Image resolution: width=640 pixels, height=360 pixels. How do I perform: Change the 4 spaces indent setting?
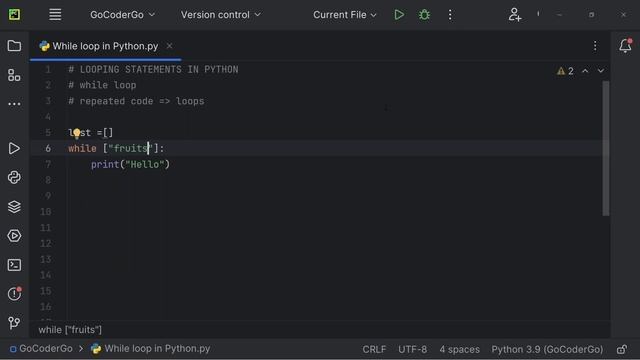[x=460, y=349]
